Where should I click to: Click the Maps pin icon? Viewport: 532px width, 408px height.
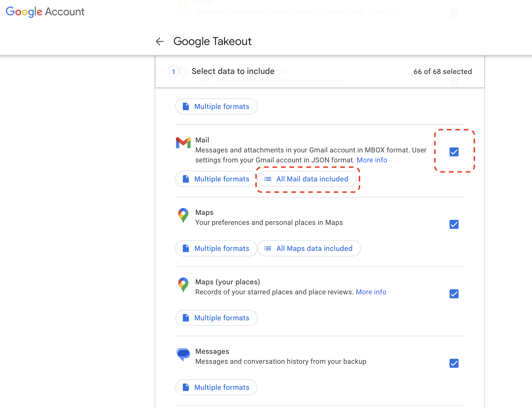(183, 215)
